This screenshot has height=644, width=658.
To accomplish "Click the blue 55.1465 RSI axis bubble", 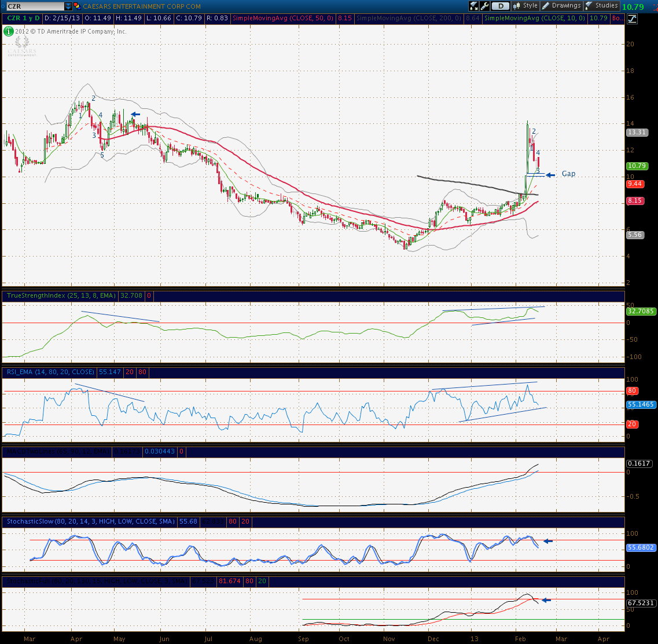I will (x=641, y=404).
